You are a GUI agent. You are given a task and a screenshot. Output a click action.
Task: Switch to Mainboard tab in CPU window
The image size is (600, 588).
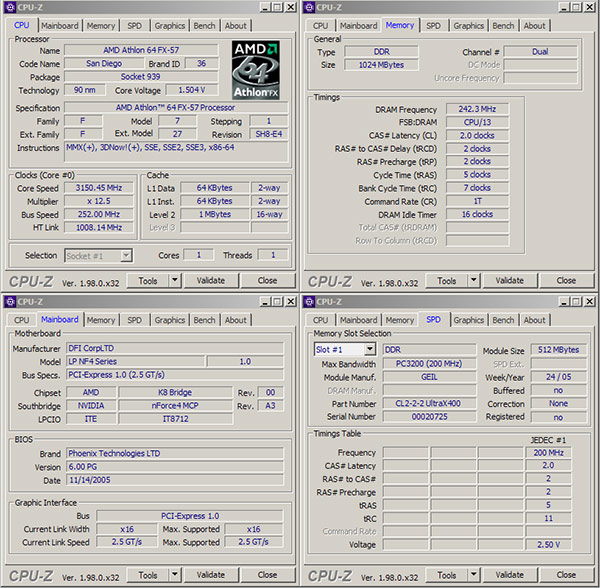(x=60, y=26)
